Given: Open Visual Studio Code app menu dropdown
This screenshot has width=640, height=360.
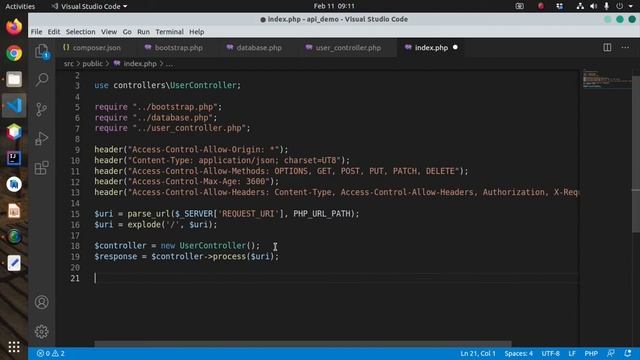Looking at the screenshot, I should [x=89, y=6].
